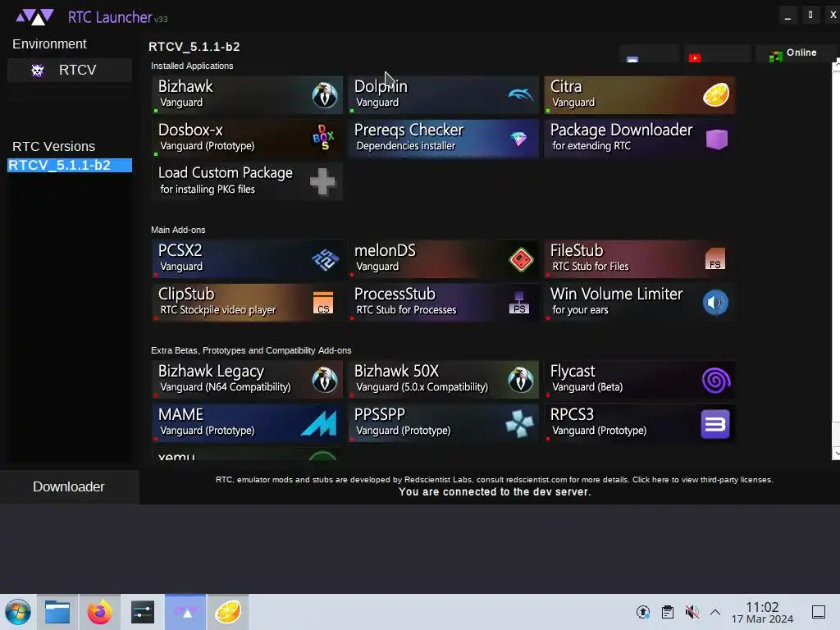Open the Downloader panel
This screenshot has width=840, height=630.
tap(69, 487)
